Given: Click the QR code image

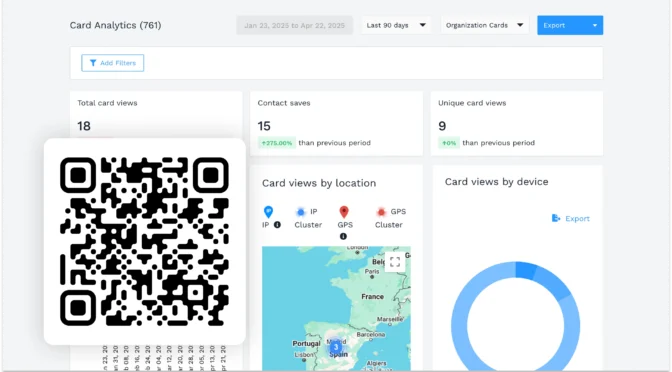Looking at the screenshot, I should pos(145,241).
